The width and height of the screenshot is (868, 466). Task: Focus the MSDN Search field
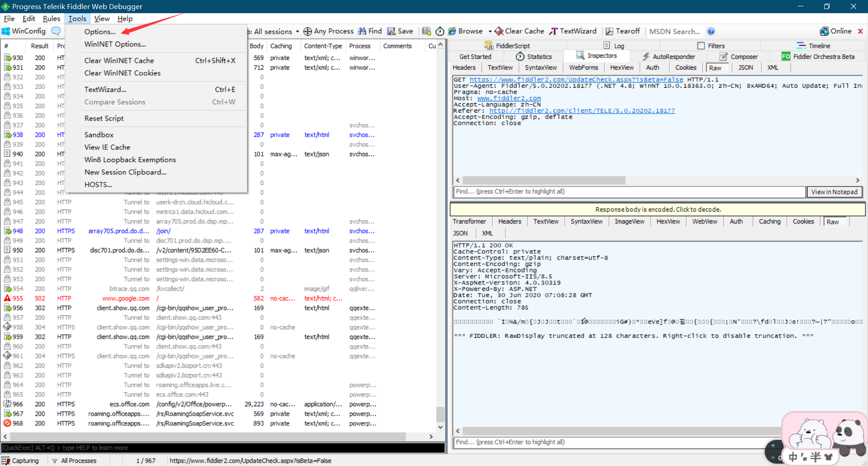coord(675,31)
